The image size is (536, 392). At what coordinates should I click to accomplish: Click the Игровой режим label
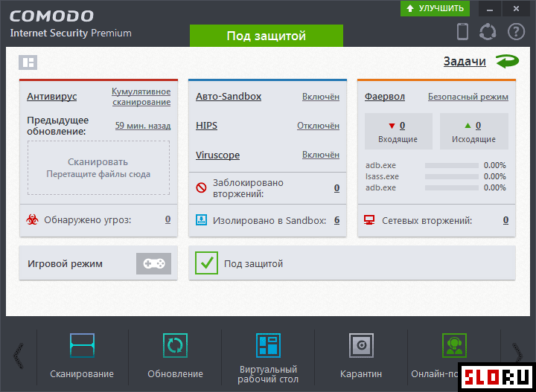point(65,263)
